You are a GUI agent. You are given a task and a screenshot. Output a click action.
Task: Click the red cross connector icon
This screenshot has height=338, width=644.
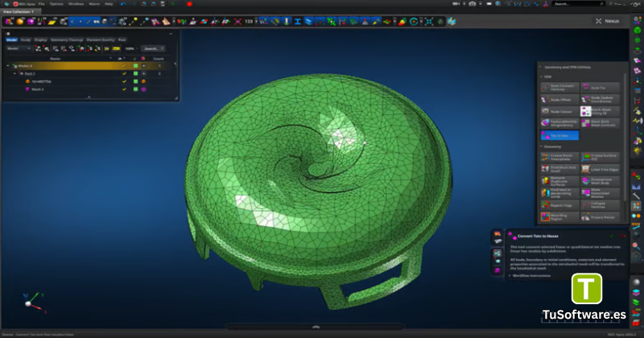[237, 22]
